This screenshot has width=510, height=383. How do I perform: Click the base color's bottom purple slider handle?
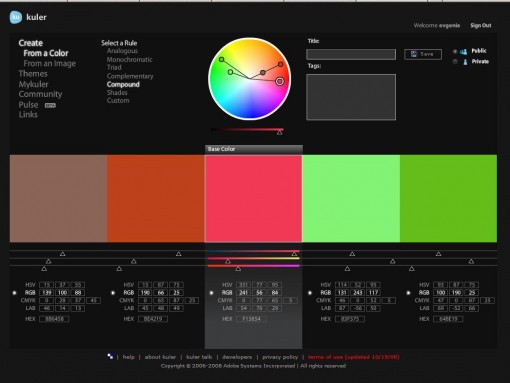(238, 269)
